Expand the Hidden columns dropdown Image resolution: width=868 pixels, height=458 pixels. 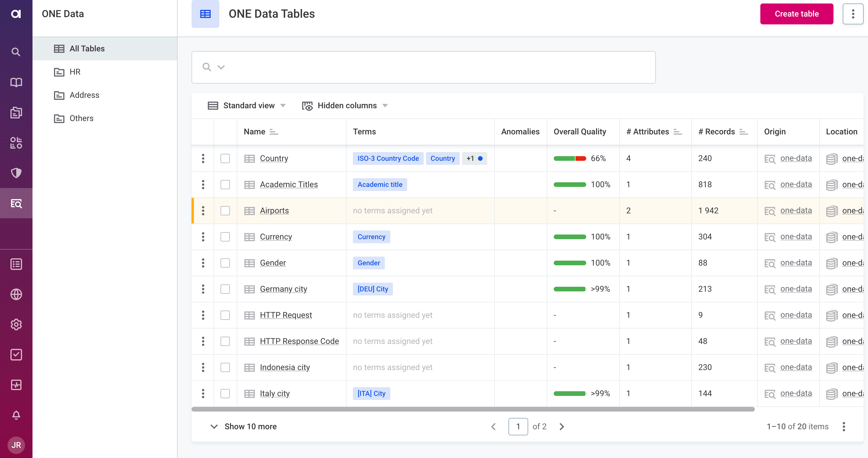tap(345, 105)
